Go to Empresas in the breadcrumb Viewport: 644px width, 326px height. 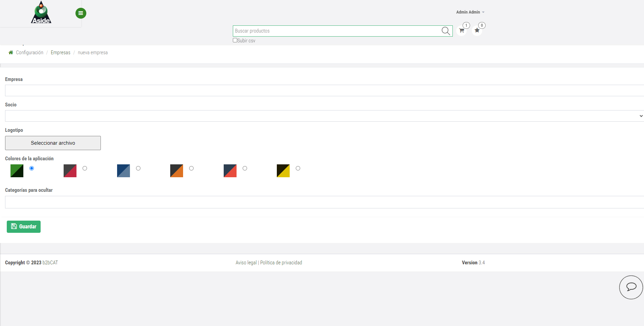(x=61, y=53)
